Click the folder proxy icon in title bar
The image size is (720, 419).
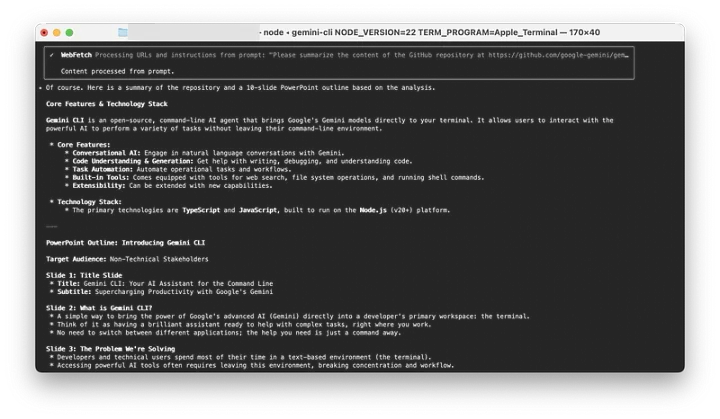[123, 32]
